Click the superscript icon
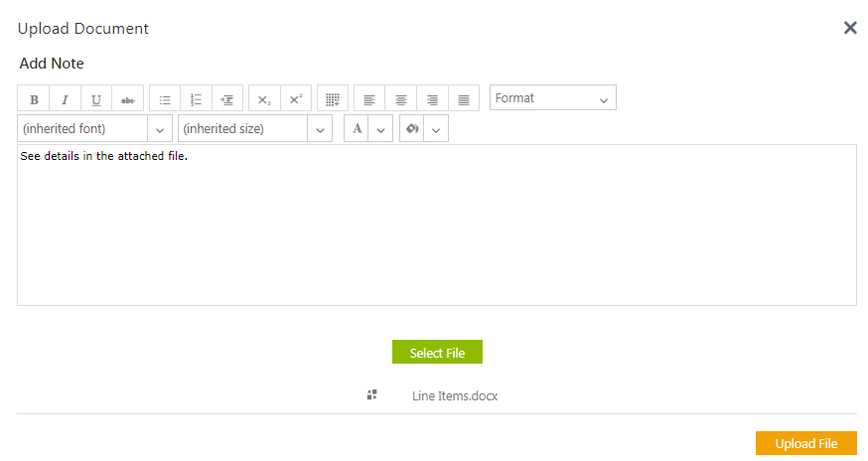Viewport: 868px width, 461px height. [295, 98]
